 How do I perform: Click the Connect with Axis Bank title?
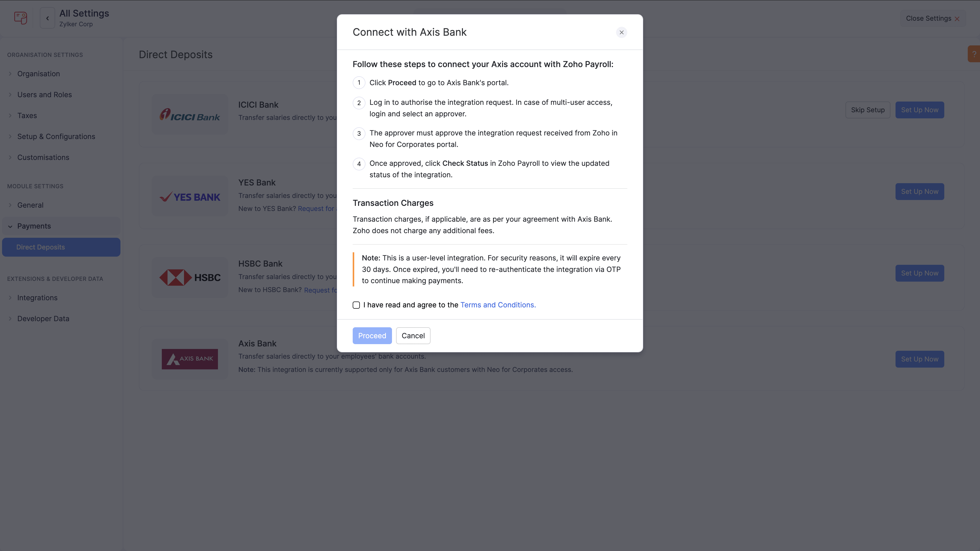[409, 32]
